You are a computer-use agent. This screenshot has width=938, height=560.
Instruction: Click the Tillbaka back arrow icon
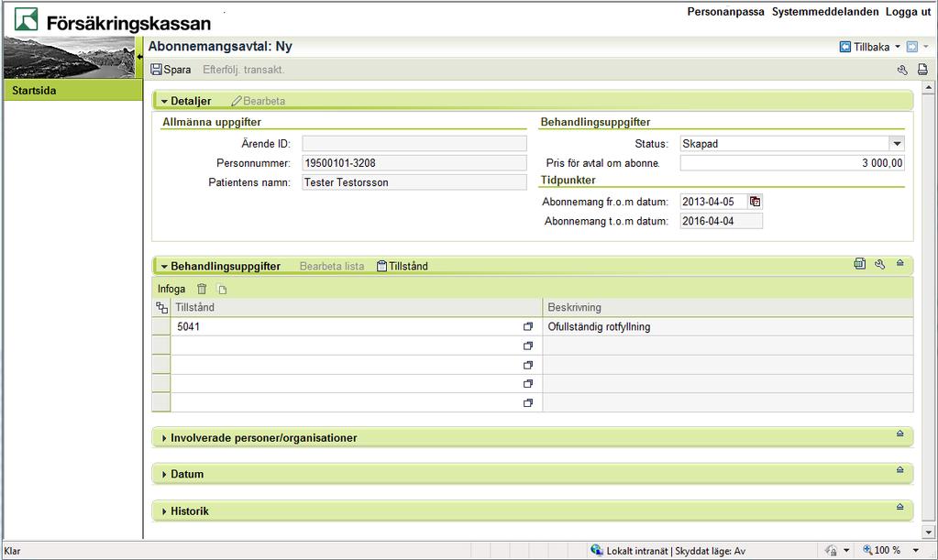point(845,47)
